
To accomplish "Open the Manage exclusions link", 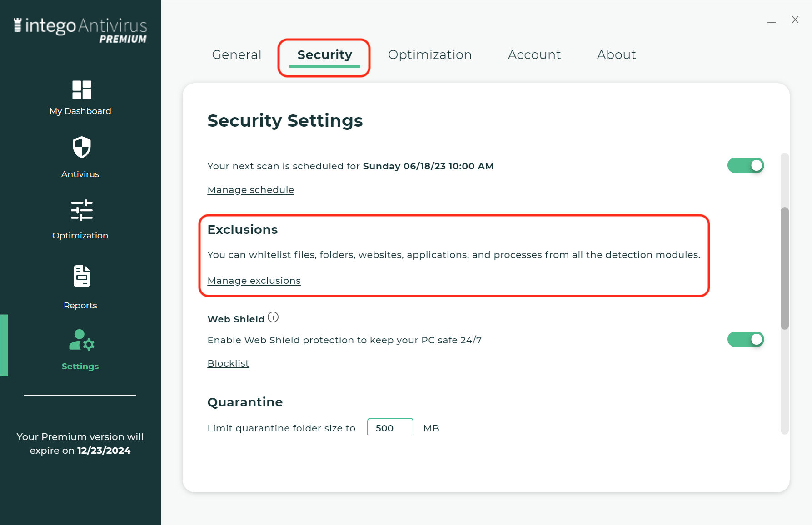I will point(254,281).
